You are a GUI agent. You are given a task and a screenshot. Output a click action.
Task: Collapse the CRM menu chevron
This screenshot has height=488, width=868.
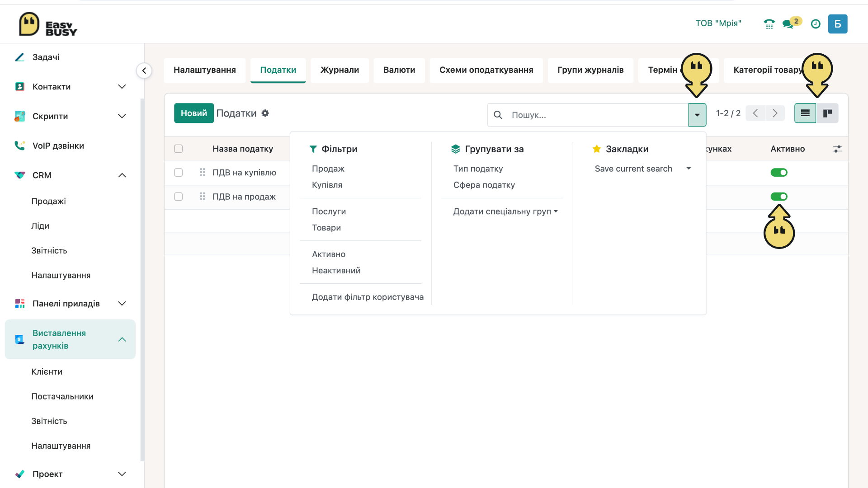[122, 175]
